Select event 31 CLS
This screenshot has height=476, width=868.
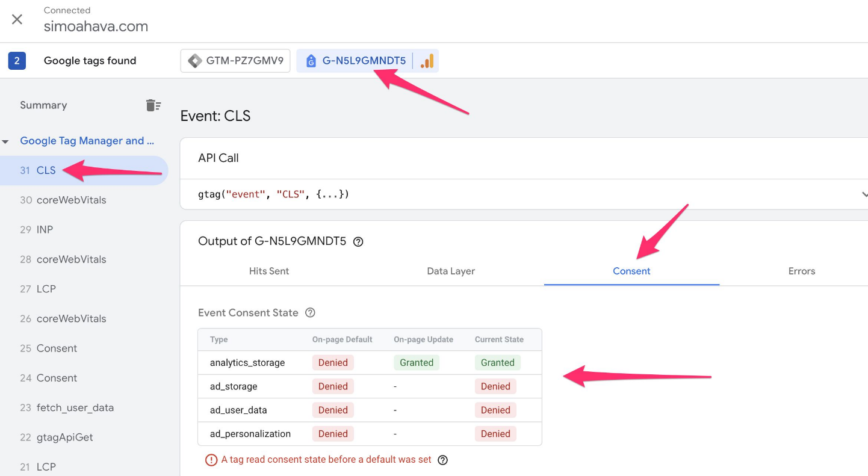(84, 170)
